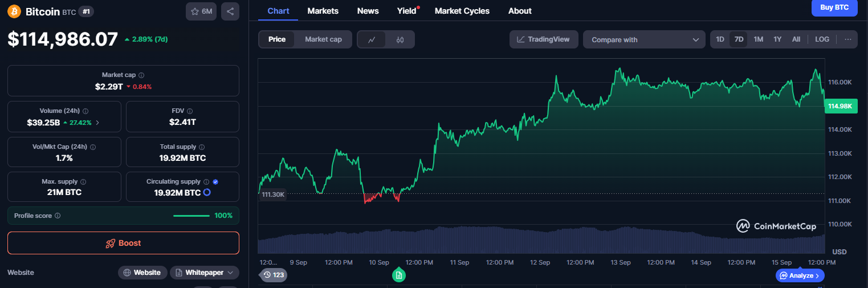
Task: Toggle LOG scale on chart
Action: [822, 39]
